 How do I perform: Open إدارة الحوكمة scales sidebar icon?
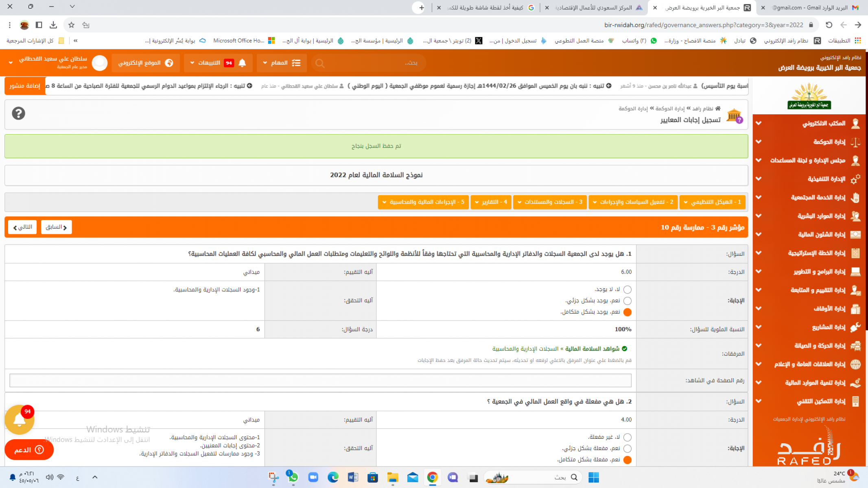click(855, 142)
